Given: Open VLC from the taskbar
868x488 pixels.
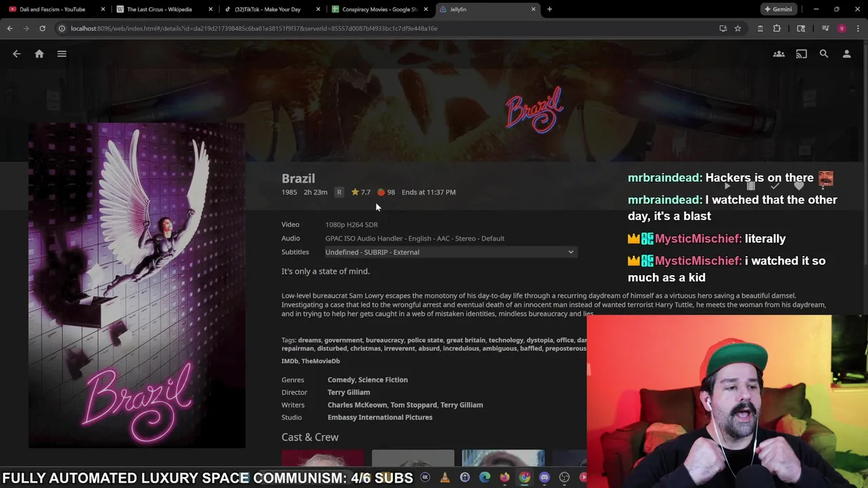Looking at the screenshot, I should [445, 478].
